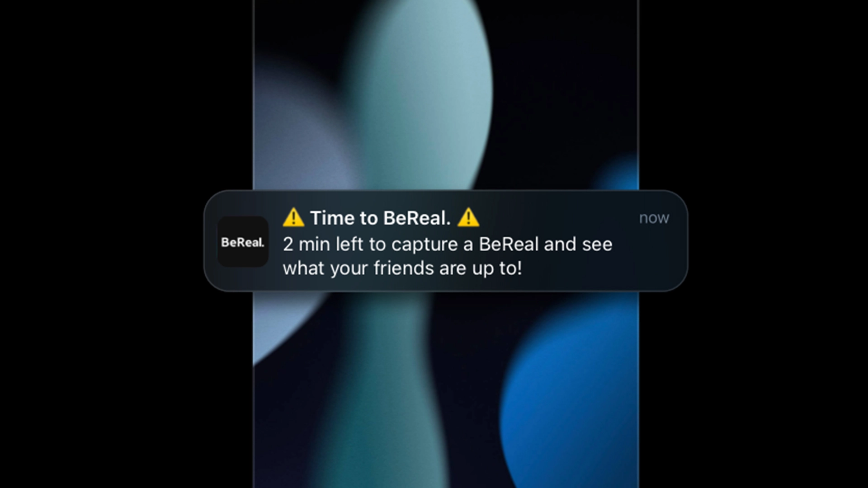868x488 pixels.
Task: Click the warning triangle after 'BeReal.' title
Action: [x=468, y=217]
